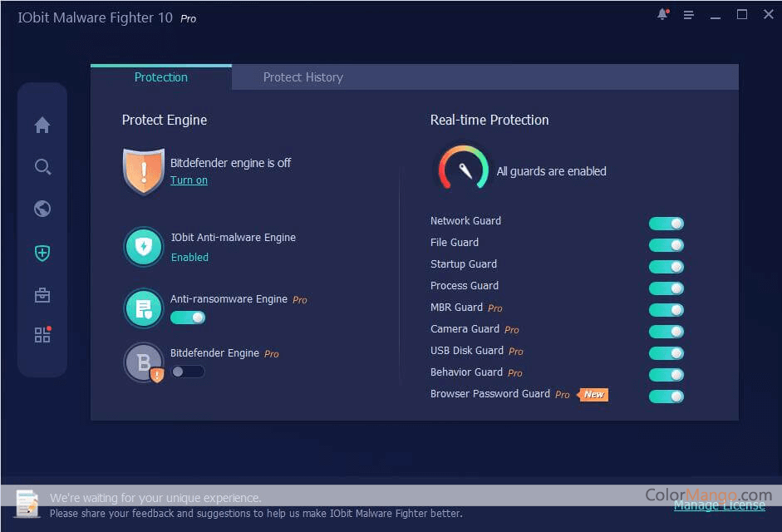
Task: Enable the Bitdefender Engine toggle
Action: (188, 372)
